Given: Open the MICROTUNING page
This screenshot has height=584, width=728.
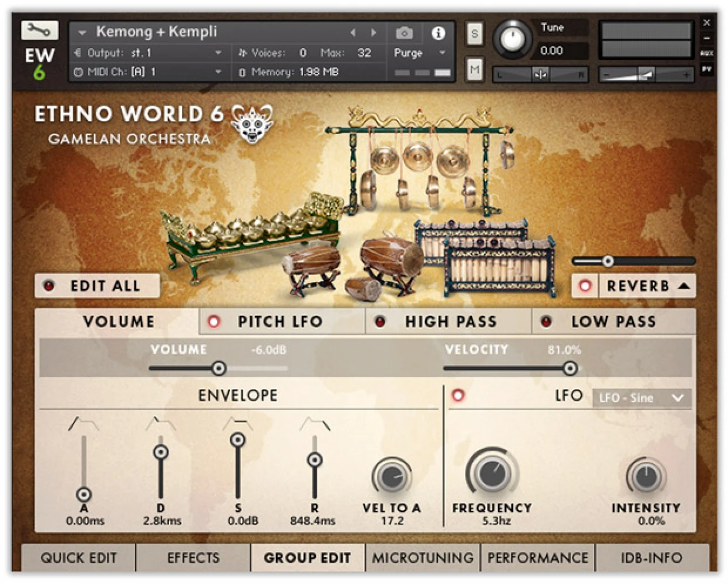Looking at the screenshot, I should click(423, 558).
